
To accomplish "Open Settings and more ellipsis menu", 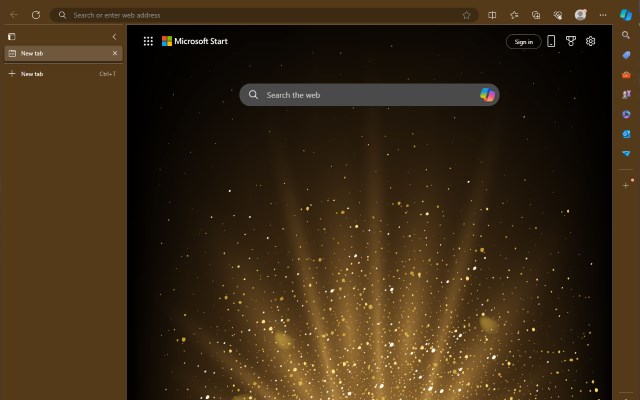I will [x=603, y=15].
